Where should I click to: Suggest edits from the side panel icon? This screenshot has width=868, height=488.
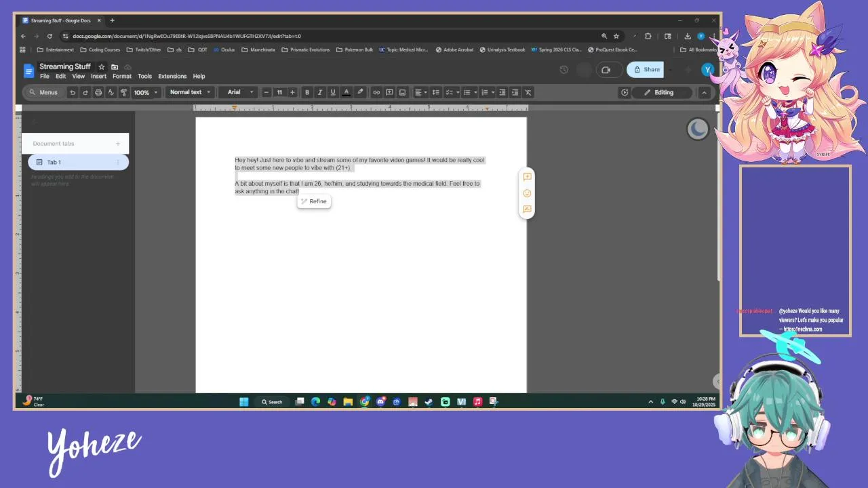click(x=527, y=209)
